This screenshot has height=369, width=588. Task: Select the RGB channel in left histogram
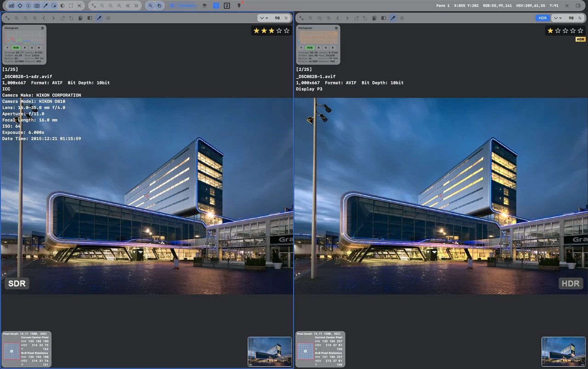(16, 47)
